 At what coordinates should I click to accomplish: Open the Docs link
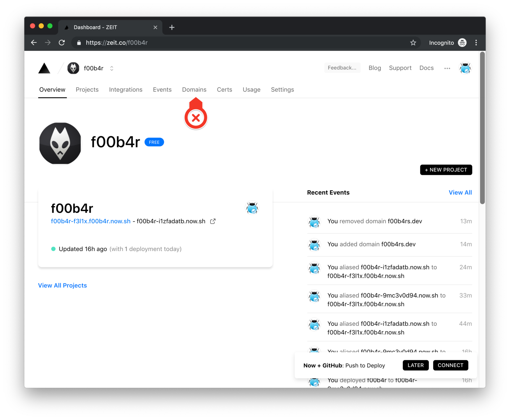coord(426,68)
